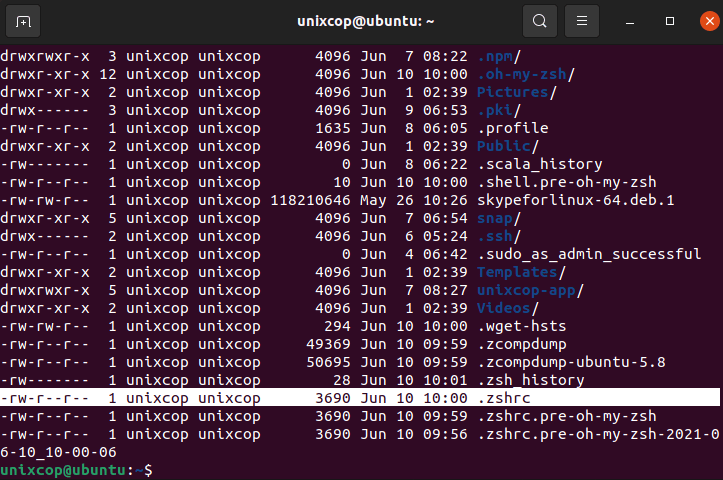The image size is (723, 480).
Task: Open the hamburger menu
Action: pyautogui.click(x=582, y=21)
